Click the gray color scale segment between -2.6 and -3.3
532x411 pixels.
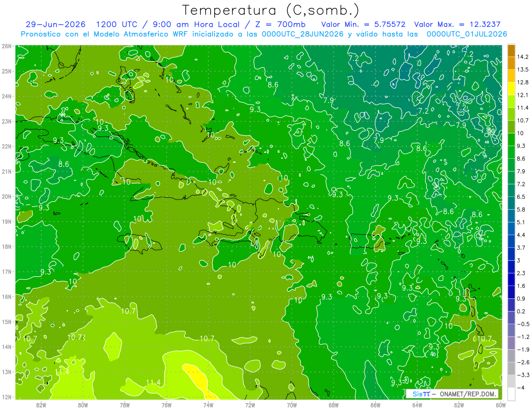(511, 368)
